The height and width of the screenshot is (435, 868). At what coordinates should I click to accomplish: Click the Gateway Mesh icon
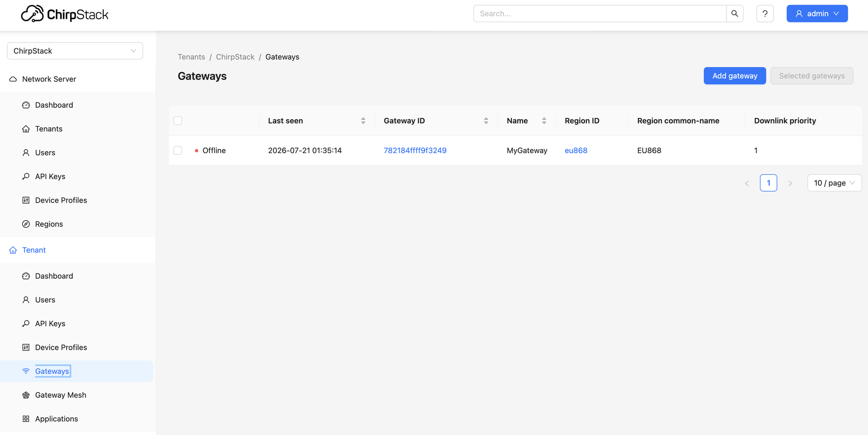26,395
